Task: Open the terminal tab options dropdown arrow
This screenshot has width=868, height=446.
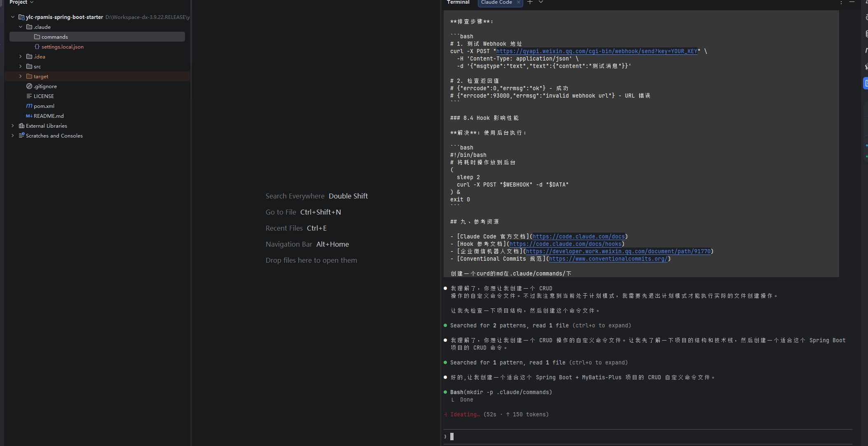Action: (x=541, y=2)
